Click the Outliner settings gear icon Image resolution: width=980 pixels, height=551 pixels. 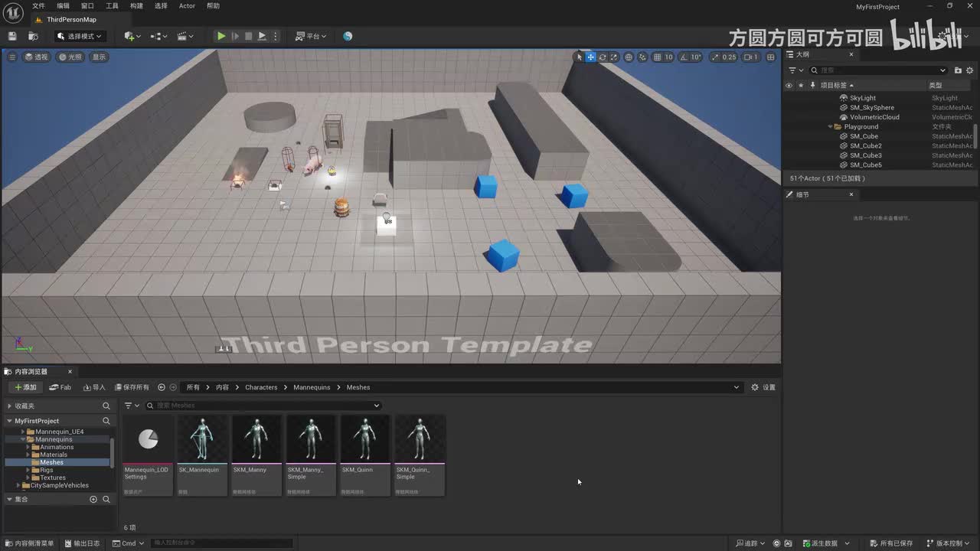pos(969,70)
